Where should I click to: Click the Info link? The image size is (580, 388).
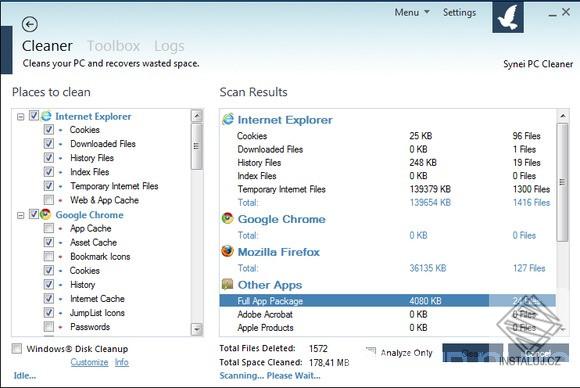[122, 362]
